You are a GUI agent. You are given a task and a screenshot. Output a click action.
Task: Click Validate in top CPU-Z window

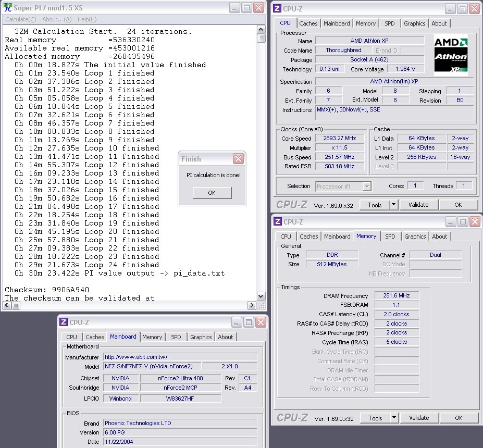pyautogui.click(x=418, y=205)
